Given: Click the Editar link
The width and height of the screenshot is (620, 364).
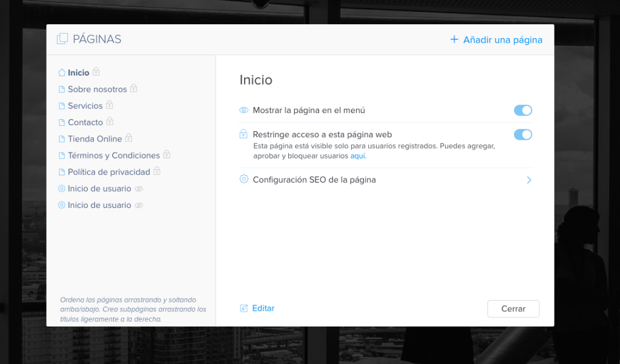Looking at the screenshot, I should pos(263,308).
